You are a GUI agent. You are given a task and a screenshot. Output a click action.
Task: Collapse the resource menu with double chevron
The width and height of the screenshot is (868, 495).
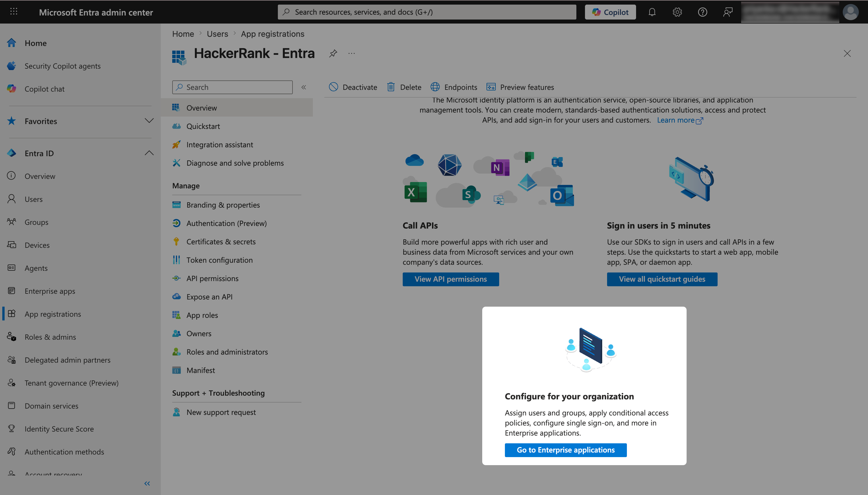point(303,87)
